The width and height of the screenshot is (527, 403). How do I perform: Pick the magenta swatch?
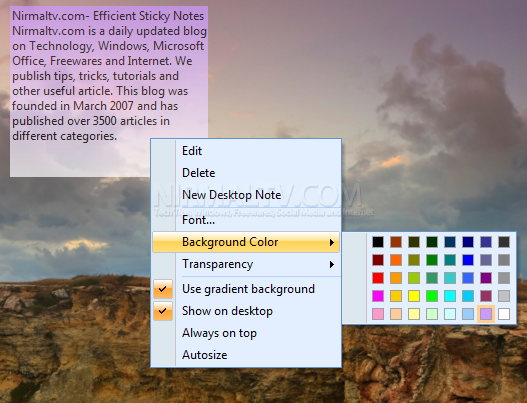tap(378, 296)
